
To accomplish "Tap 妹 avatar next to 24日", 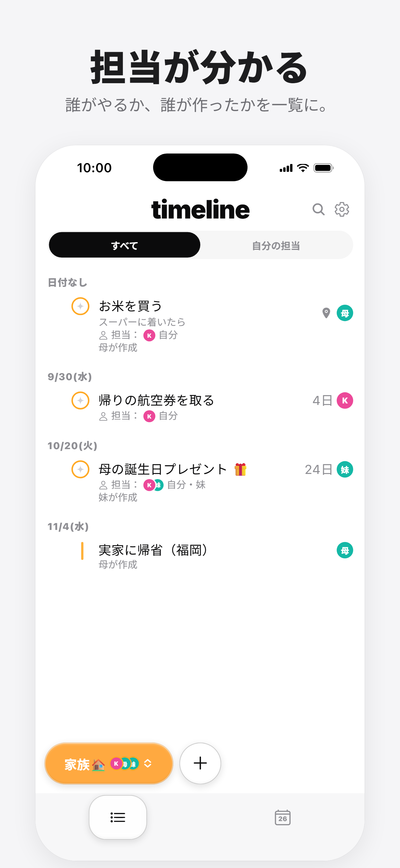I will click(x=345, y=469).
